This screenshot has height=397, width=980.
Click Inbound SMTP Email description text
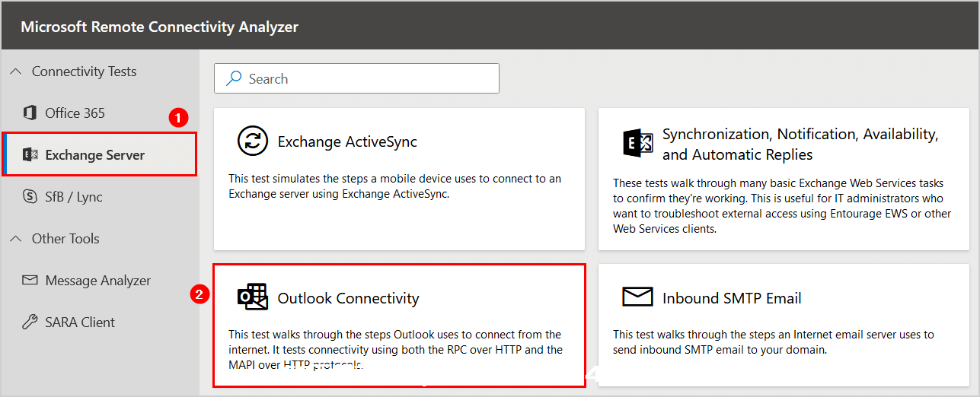tap(773, 342)
